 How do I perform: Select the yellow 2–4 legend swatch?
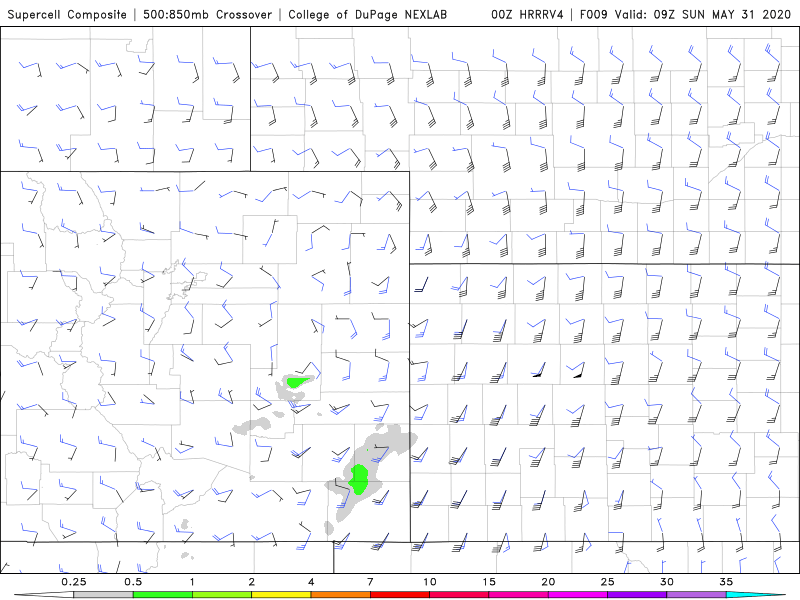click(x=281, y=595)
